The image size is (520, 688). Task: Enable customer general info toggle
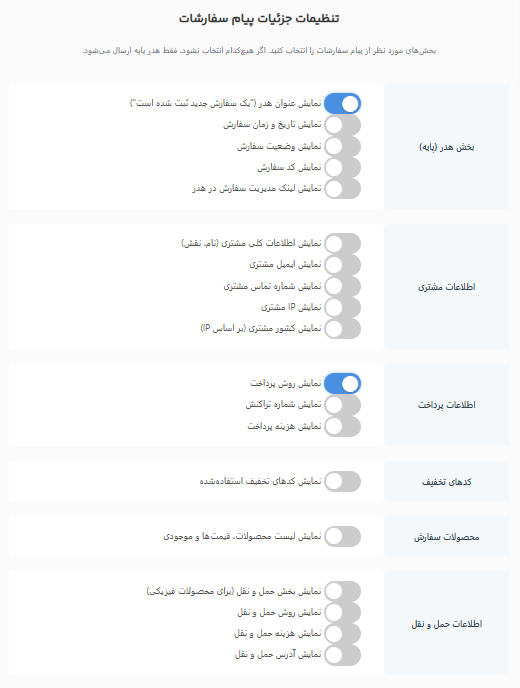342,244
